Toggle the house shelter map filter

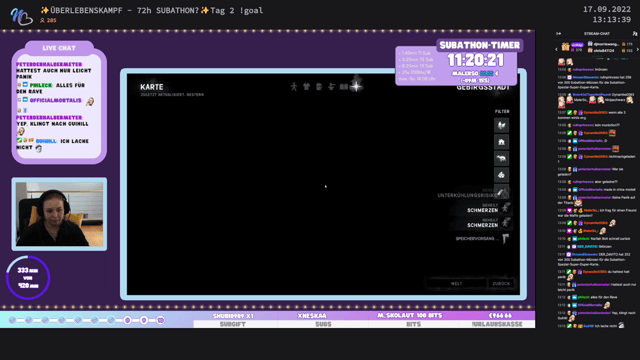501,142
